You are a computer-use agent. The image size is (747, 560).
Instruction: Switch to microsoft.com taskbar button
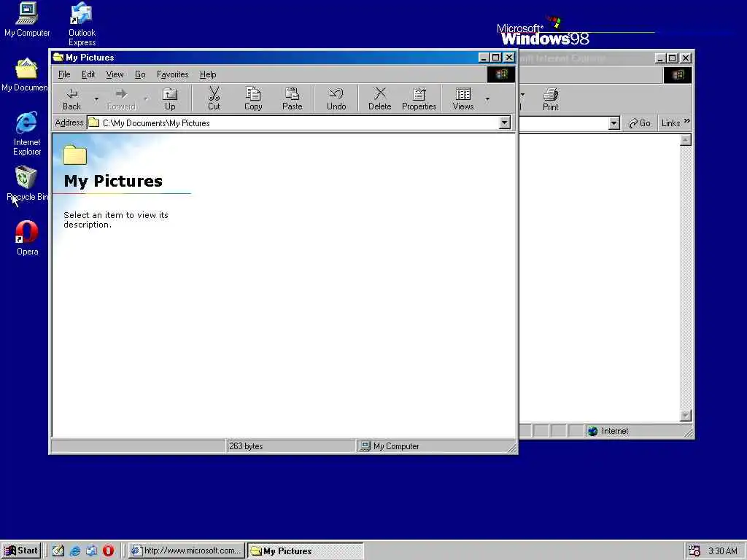187,551
